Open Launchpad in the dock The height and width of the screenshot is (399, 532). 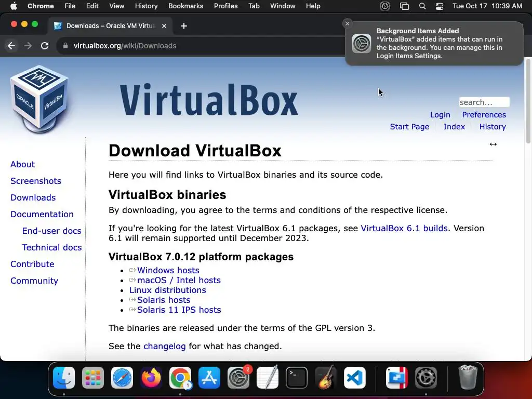click(93, 378)
